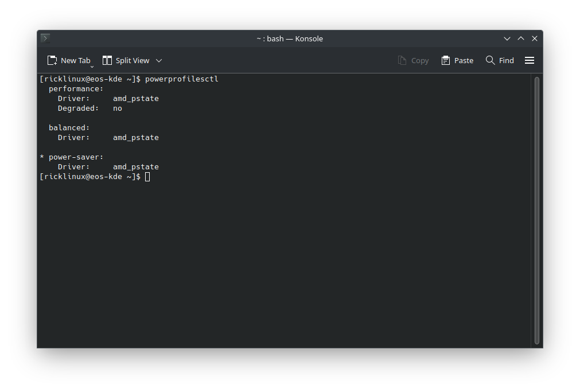Click the New Tab icon

click(x=52, y=60)
